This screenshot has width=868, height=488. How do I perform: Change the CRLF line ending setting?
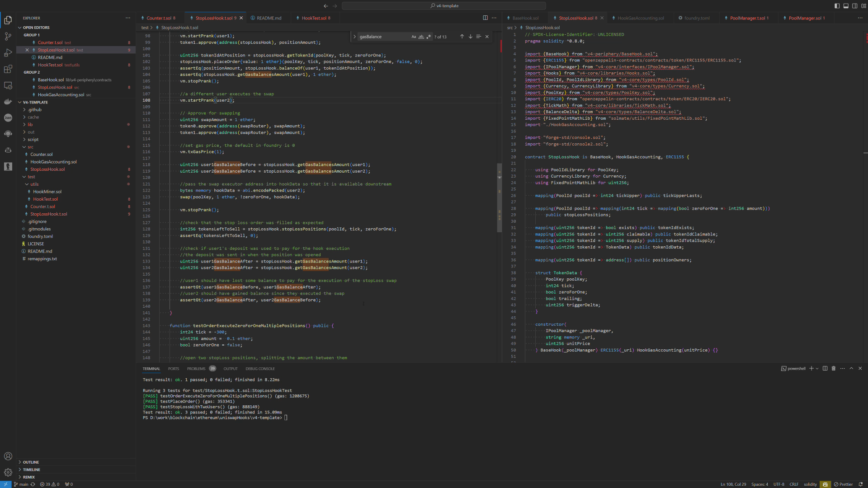click(x=794, y=484)
